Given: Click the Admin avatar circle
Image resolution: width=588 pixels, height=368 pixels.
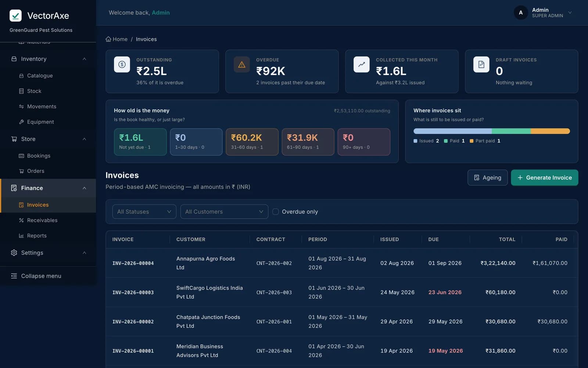Looking at the screenshot, I should [x=521, y=13].
